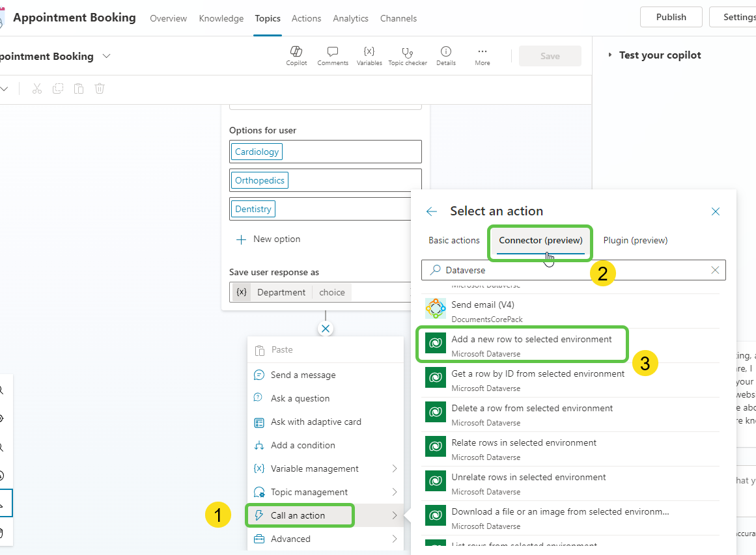Go back with the Select an action arrow
This screenshot has height=555, width=756.
point(431,211)
